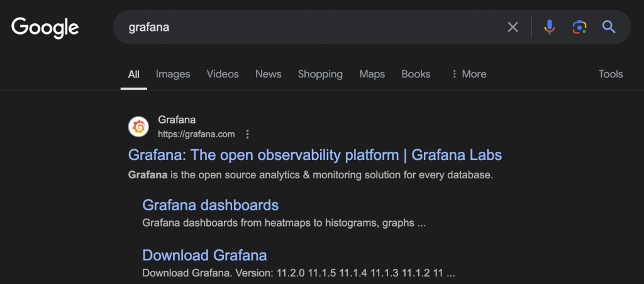Switch to the Images tab
Screen dimensions: 644x284
pos(173,74)
